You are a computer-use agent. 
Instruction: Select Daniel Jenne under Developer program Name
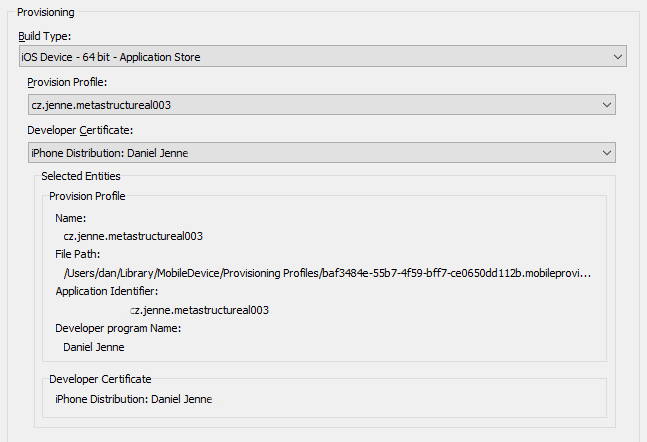pyautogui.click(x=94, y=347)
